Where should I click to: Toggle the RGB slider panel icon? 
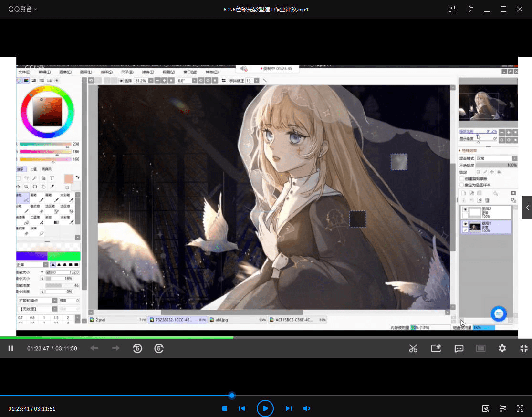coord(26,81)
